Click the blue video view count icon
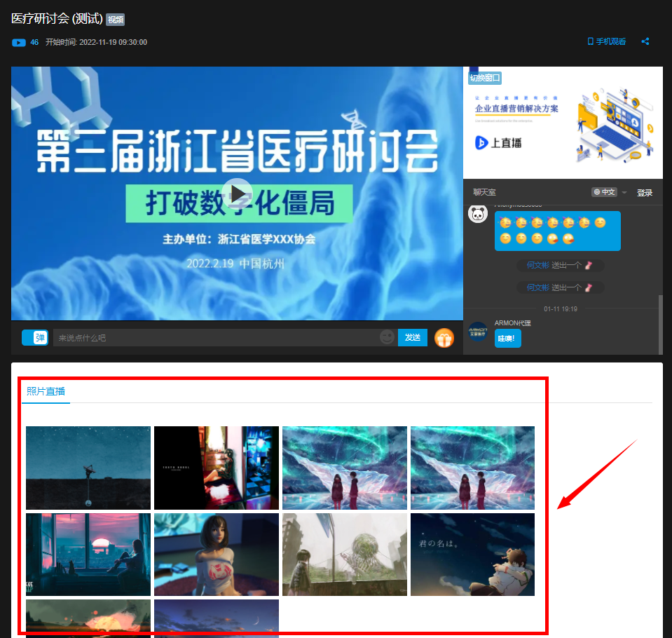Viewport: 672px width, 638px height. click(x=19, y=43)
